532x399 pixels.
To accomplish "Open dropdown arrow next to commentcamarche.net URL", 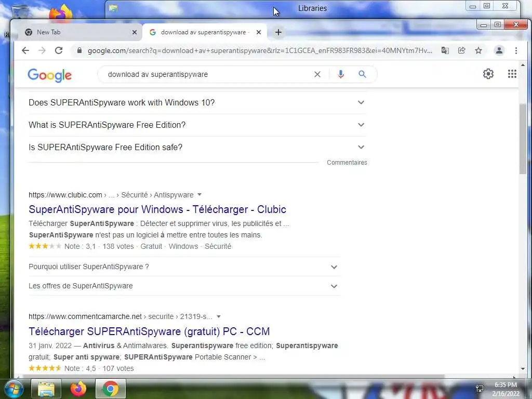I will point(219,316).
